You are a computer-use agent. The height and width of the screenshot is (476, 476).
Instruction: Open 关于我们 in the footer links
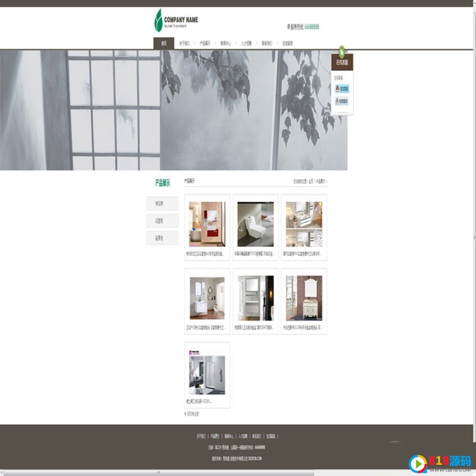[201, 436]
